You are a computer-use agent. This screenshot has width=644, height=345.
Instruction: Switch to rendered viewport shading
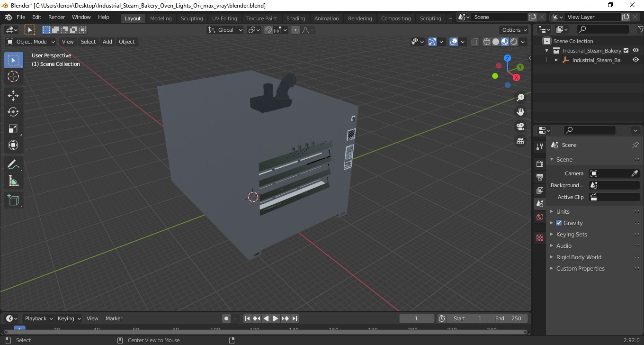514,42
